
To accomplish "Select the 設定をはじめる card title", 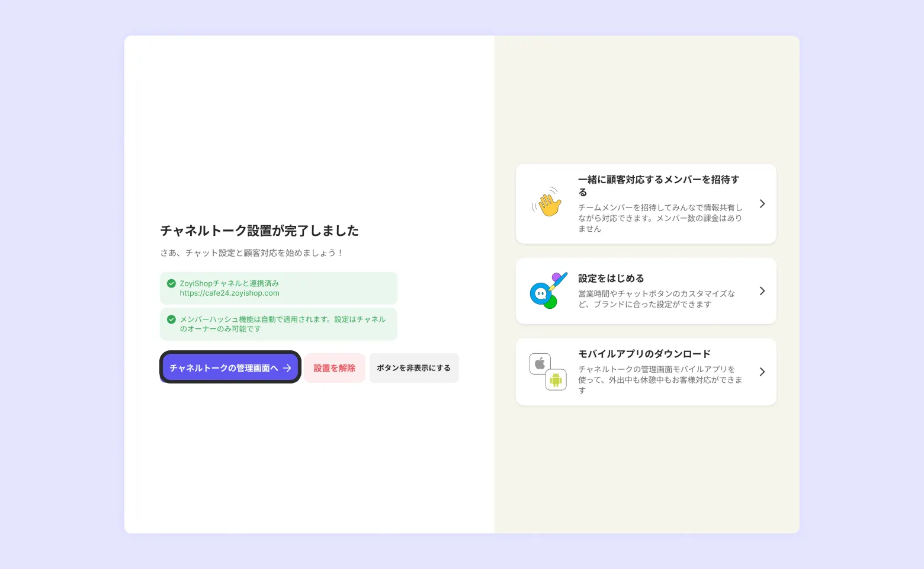I will click(x=611, y=279).
